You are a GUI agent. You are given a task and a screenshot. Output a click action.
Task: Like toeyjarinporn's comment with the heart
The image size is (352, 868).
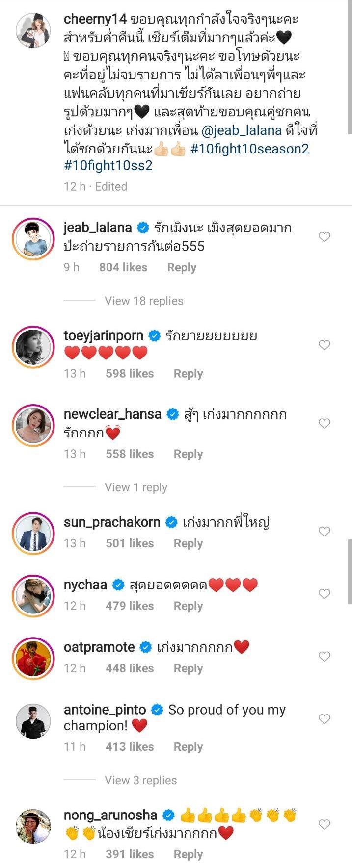pyautogui.click(x=324, y=345)
